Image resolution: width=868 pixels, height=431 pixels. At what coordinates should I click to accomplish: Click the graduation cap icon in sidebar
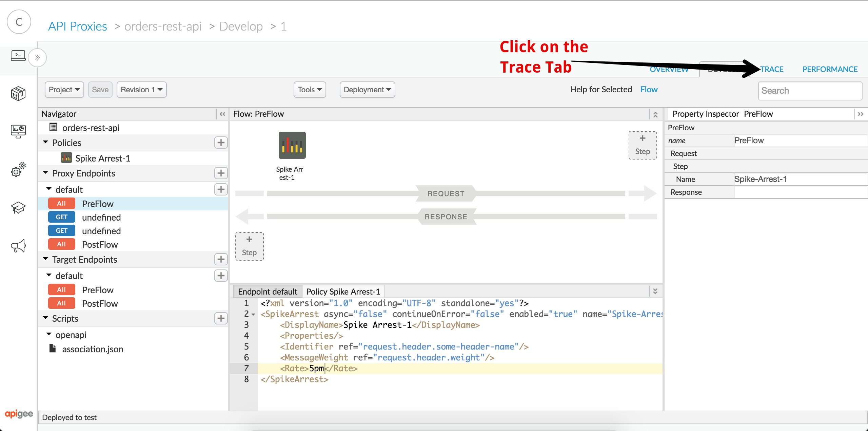point(18,207)
